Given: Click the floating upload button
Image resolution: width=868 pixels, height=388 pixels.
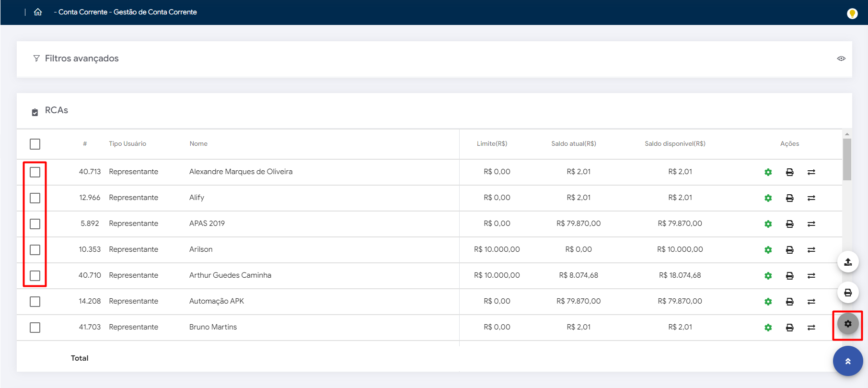Looking at the screenshot, I should 847,262.
